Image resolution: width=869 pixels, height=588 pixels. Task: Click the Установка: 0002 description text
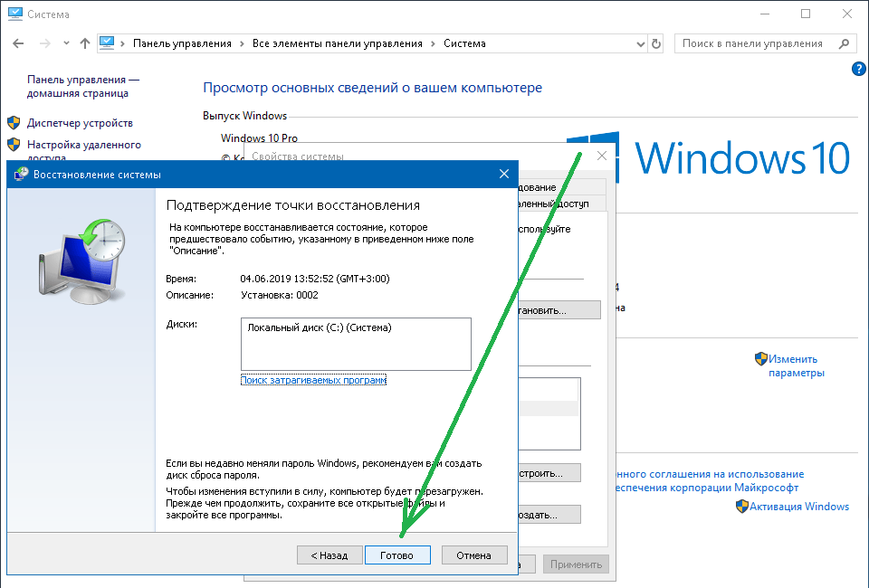point(280,295)
